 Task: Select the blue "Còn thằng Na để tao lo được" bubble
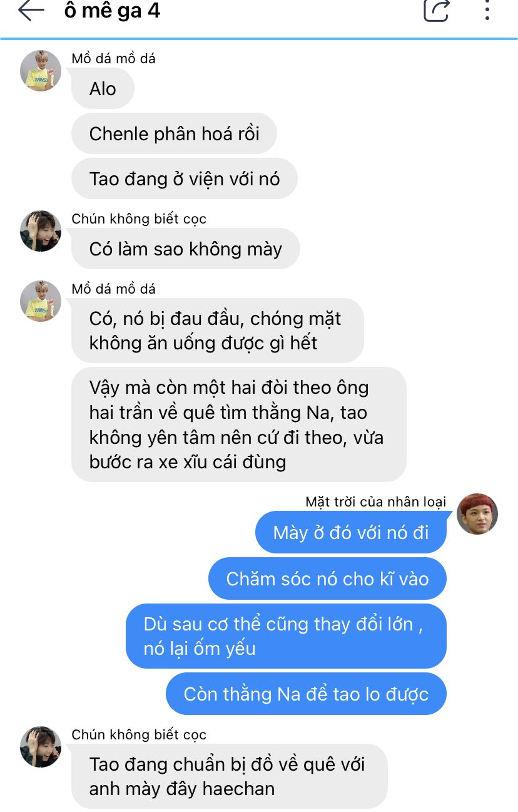pos(306,694)
